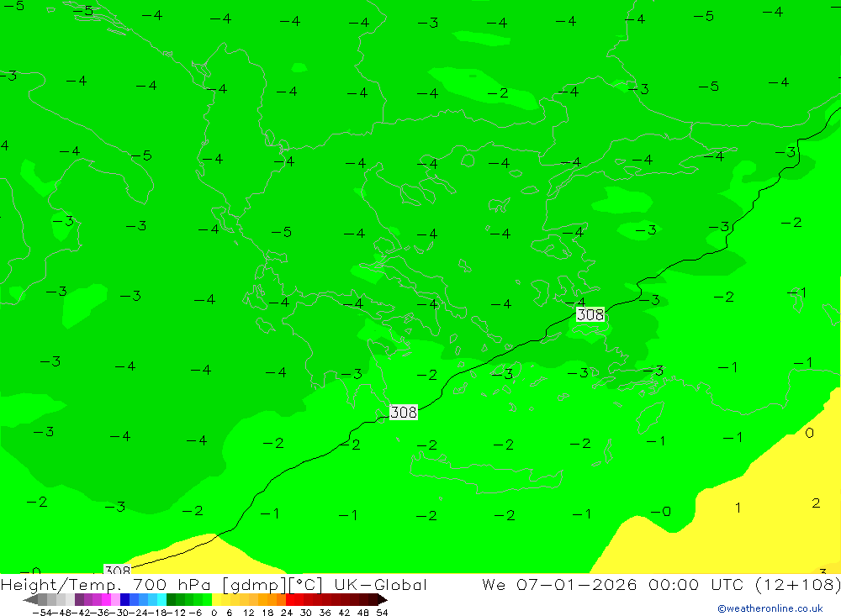Select the 'Height/Temp.' title text
The width and height of the screenshot is (841, 616).
[x=61, y=585]
